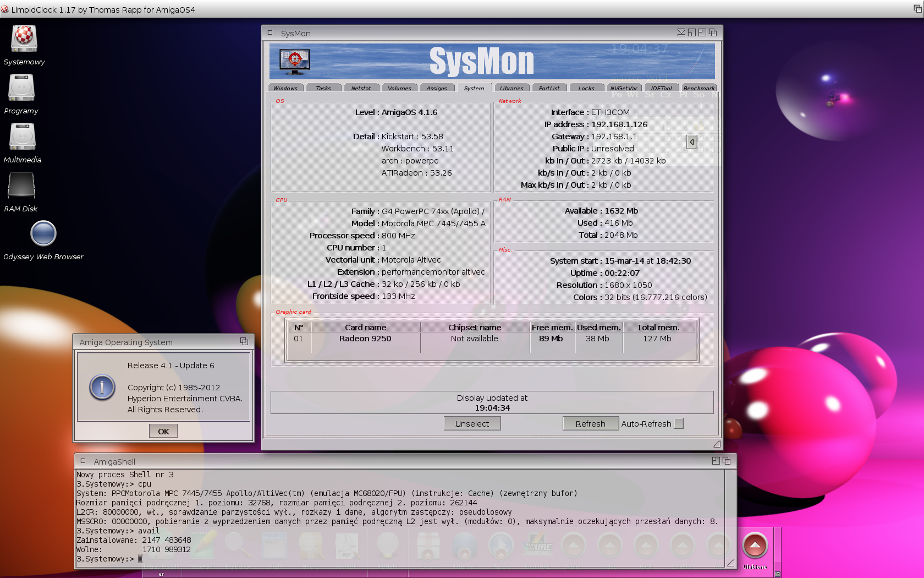Screen dimensions: 924x578
Task: Click the Processor speed 800 MHz value
Action: (x=398, y=236)
